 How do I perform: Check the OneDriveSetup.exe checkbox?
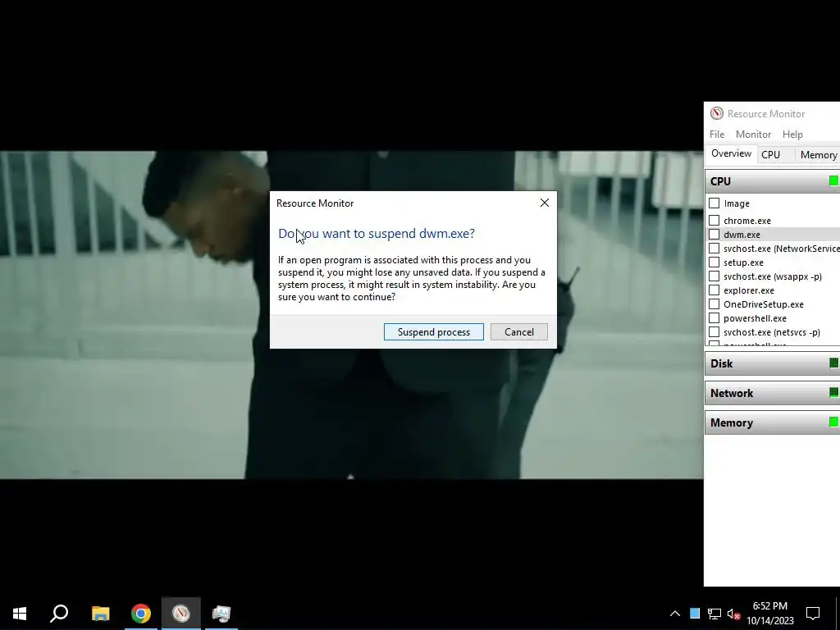click(714, 304)
